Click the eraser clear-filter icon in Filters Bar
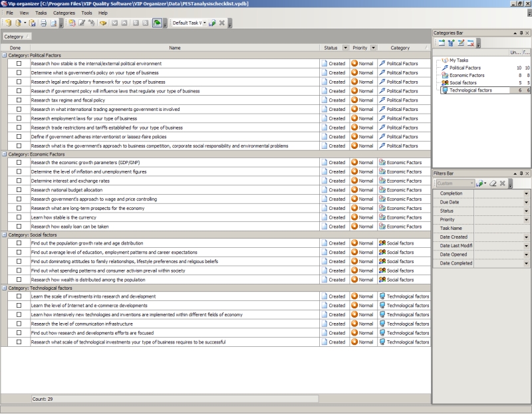The height and width of the screenshot is (414, 532). click(493, 183)
